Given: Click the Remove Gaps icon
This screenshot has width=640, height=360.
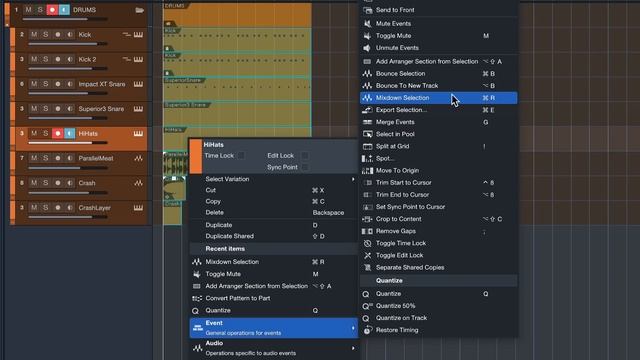Looking at the screenshot, I should click(x=367, y=231).
